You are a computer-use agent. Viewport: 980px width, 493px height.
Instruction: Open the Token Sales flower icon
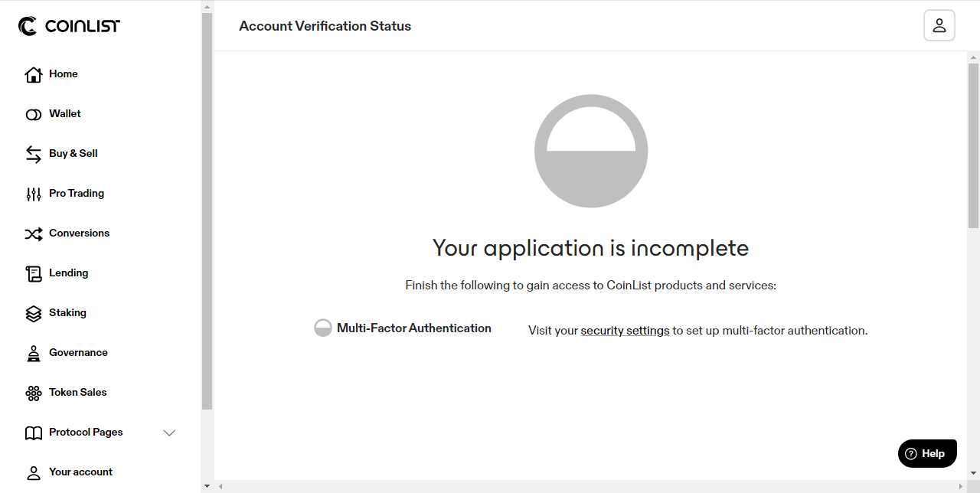point(34,393)
